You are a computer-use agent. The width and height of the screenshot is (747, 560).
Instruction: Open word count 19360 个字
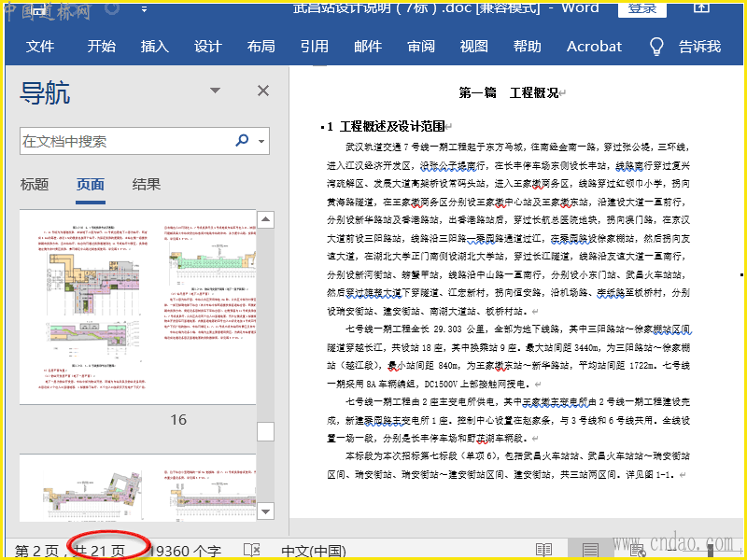(x=185, y=552)
